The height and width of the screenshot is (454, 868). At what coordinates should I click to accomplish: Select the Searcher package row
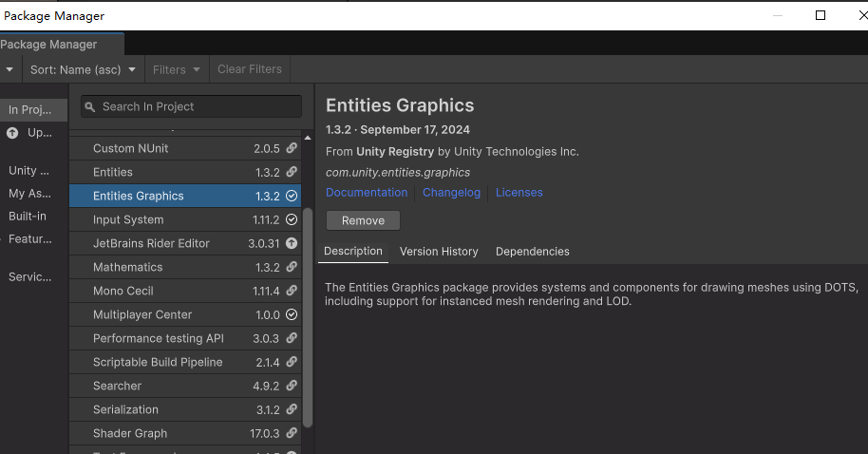click(185, 386)
